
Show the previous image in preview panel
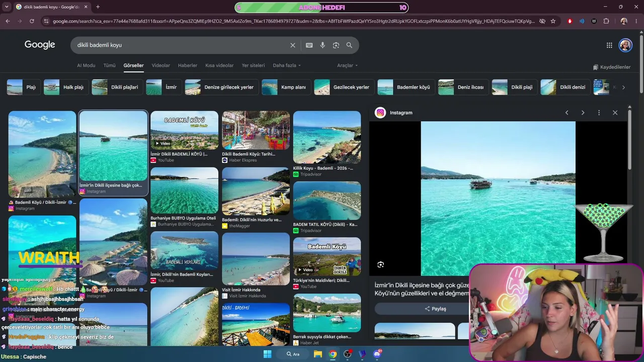(x=567, y=113)
